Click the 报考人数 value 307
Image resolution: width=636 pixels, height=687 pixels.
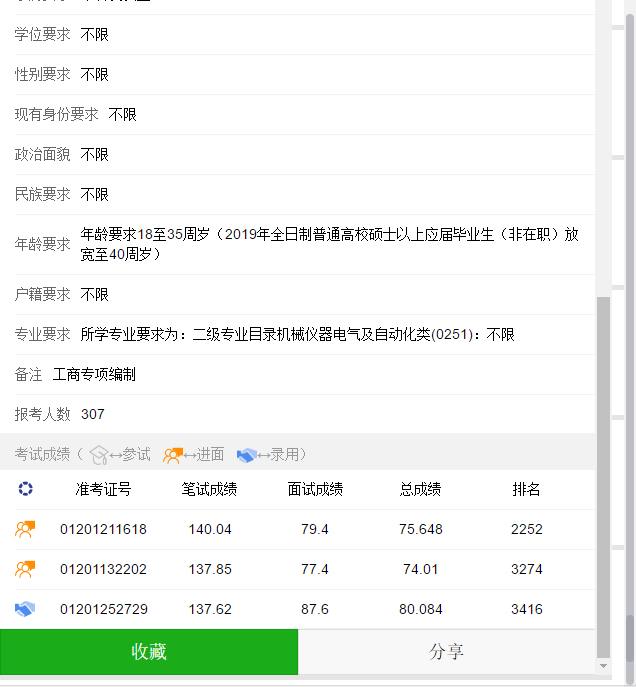[x=93, y=414]
